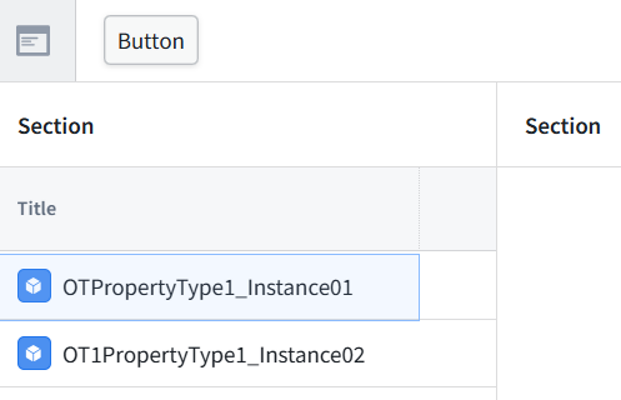The height and width of the screenshot is (400, 621).
Task: Click the Button widget
Action: click(x=151, y=40)
